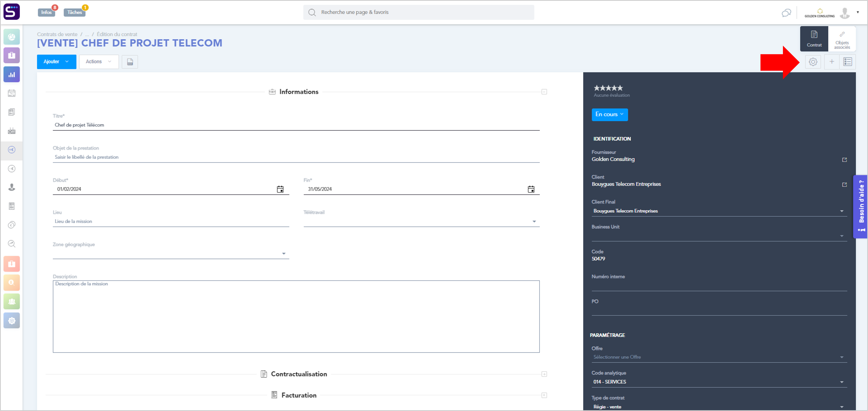Open the invoice receipt sidebar icon
The image size is (868, 411).
(x=12, y=206)
